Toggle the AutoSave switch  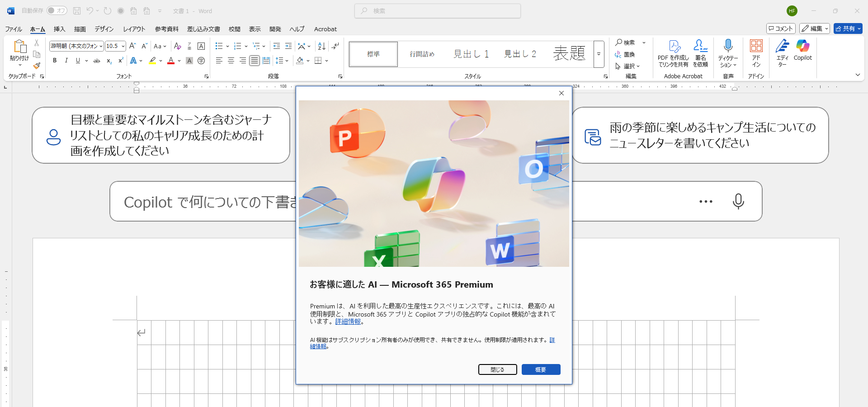pos(57,10)
